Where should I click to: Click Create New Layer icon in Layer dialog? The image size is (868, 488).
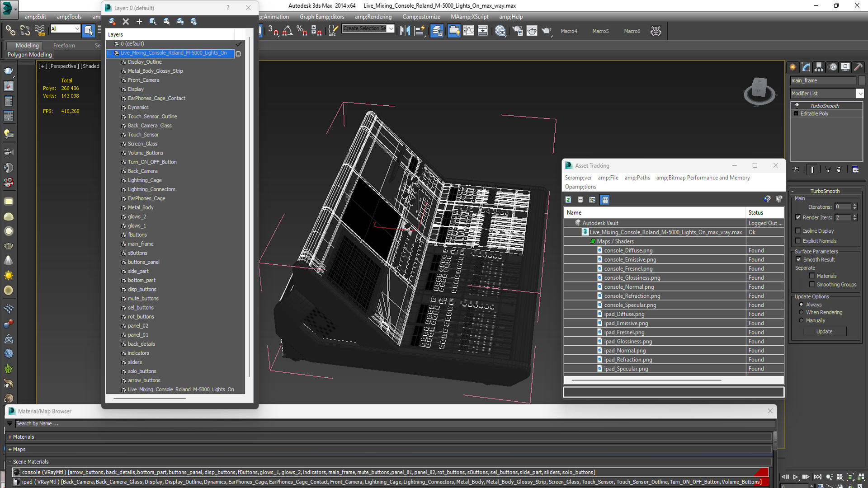click(x=112, y=21)
